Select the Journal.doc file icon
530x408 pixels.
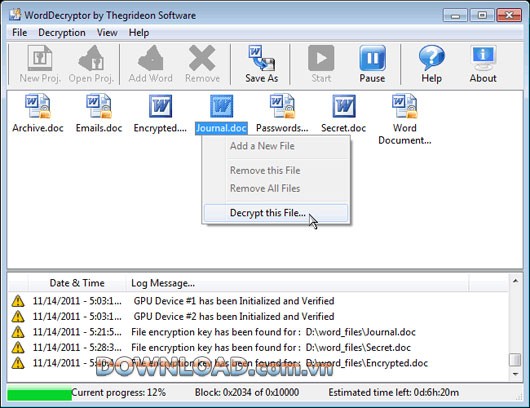(x=221, y=106)
